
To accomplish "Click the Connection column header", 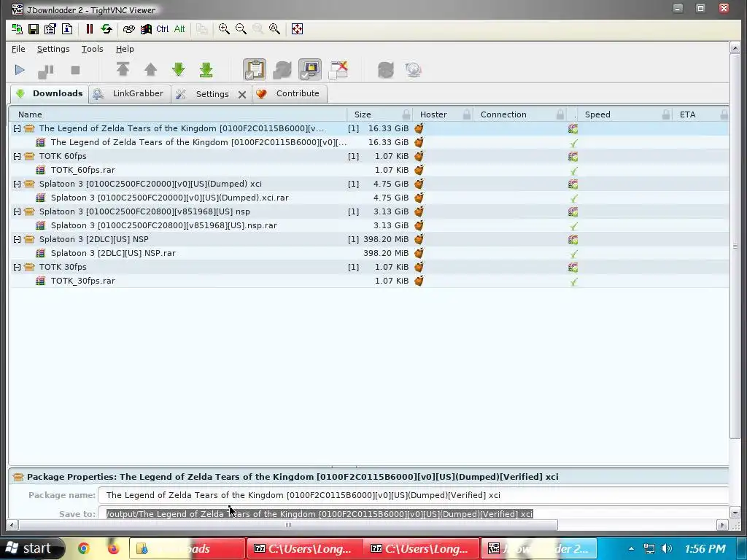I will point(520,114).
